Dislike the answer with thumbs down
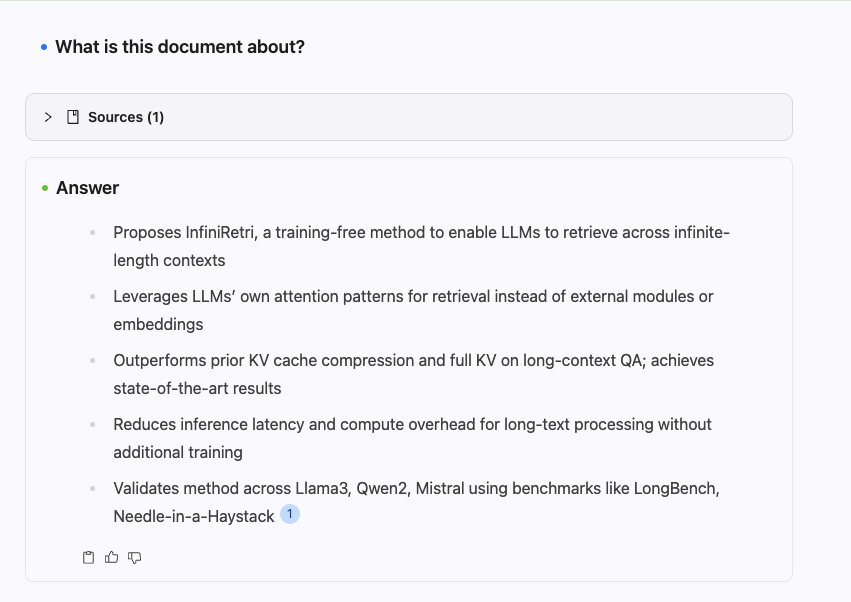 pos(135,557)
